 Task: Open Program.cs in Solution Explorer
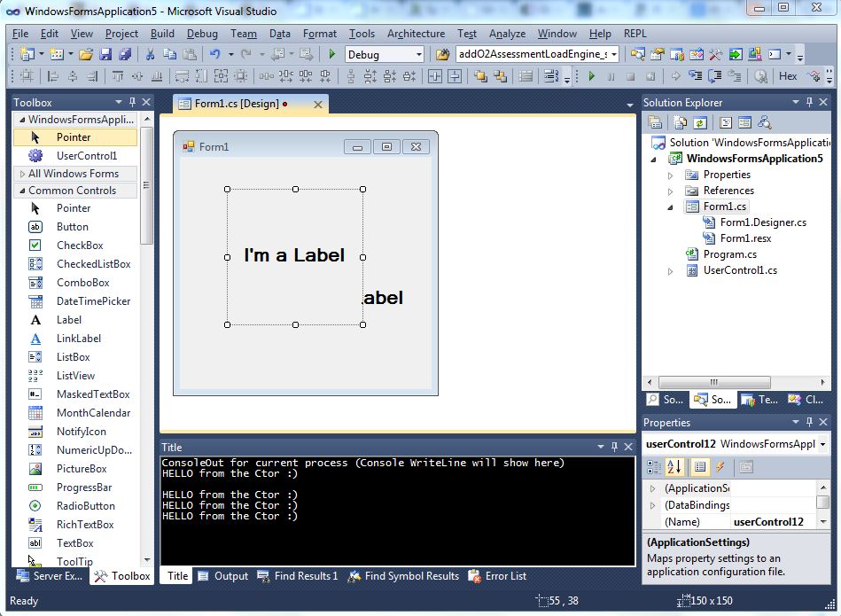730,254
